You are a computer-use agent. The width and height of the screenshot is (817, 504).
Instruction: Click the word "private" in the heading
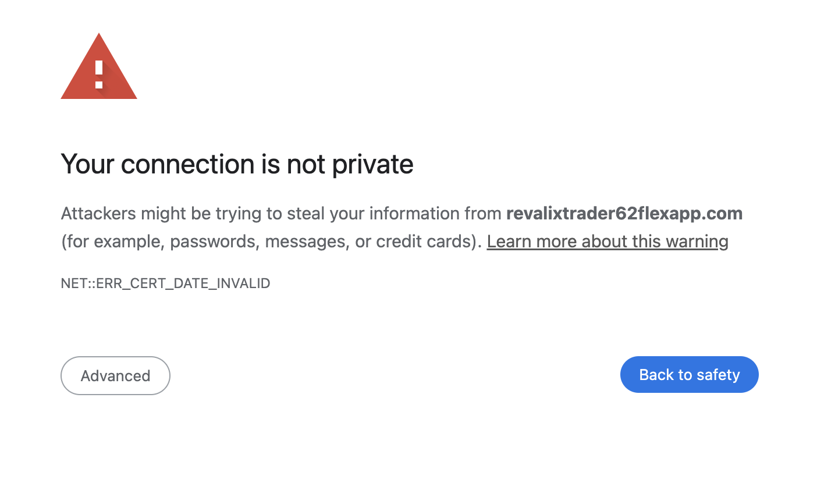[x=372, y=165]
